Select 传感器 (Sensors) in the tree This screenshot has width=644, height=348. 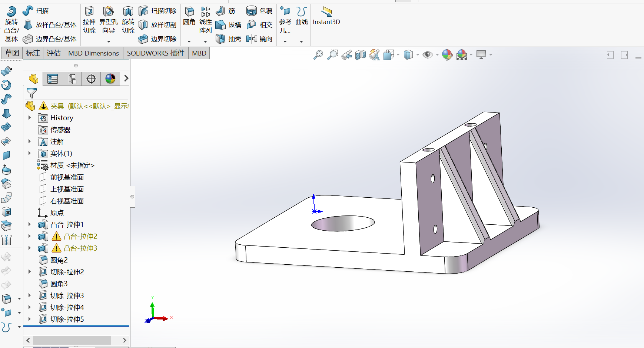tap(54, 130)
